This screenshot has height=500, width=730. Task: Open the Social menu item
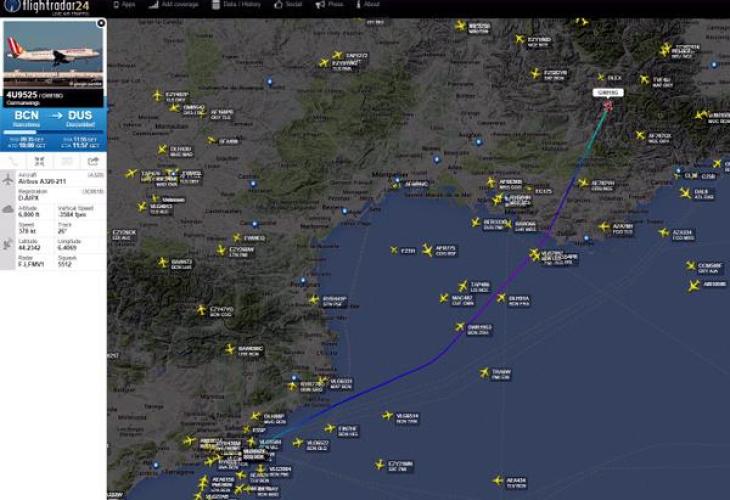[x=288, y=5]
